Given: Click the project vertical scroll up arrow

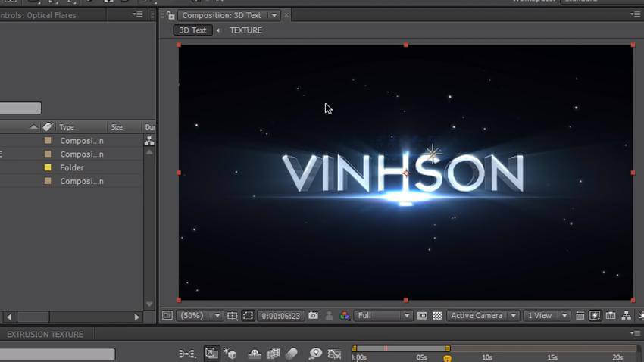Looking at the screenshot, I should 149,152.
